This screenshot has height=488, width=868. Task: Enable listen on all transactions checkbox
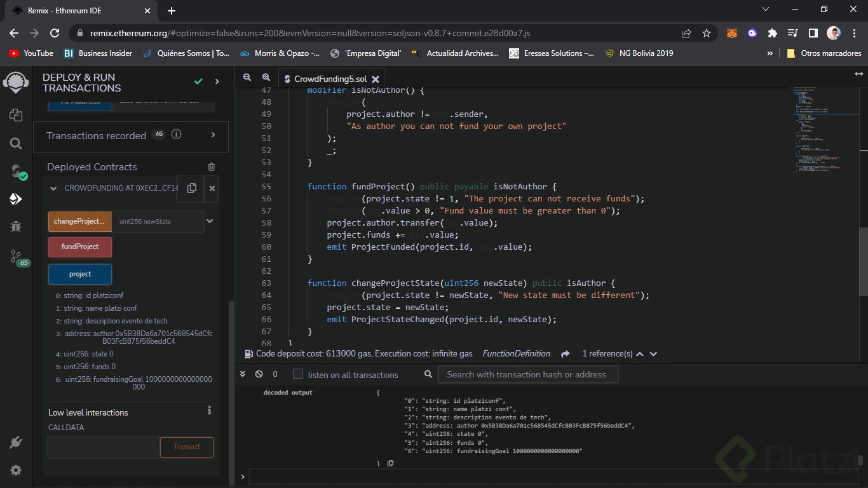(298, 374)
